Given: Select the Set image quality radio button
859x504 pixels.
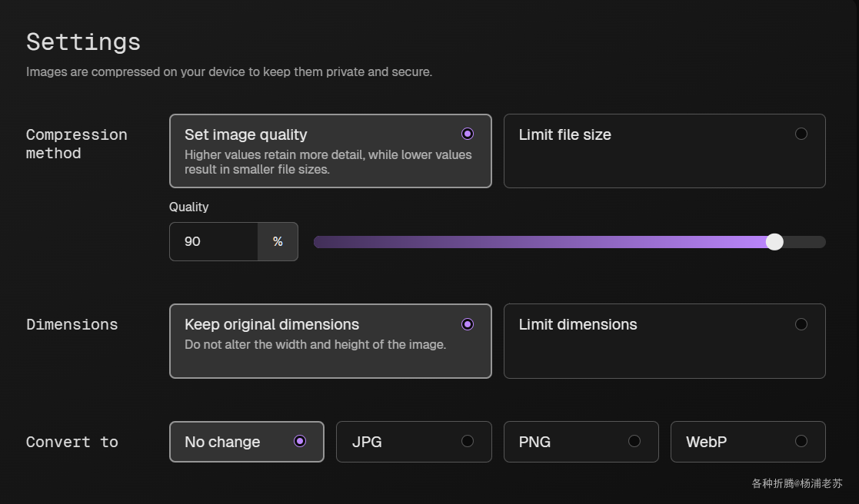Looking at the screenshot, I should tap(467, 134).
